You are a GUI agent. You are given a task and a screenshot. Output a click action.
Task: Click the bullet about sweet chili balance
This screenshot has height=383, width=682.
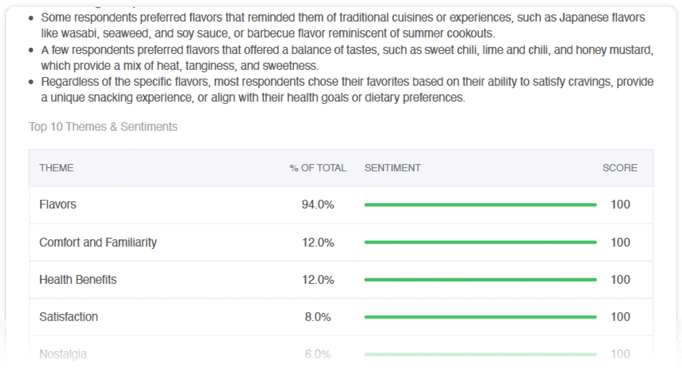347,58
